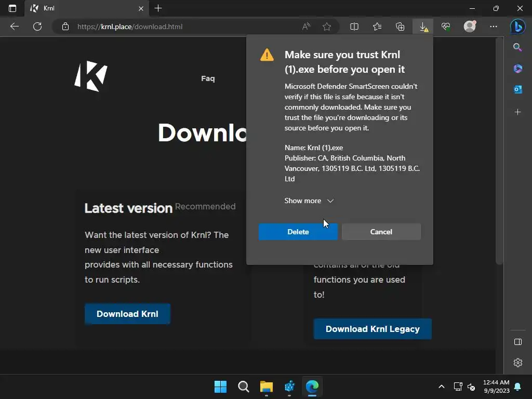View site information lock icon
The image size is (532, 399).
pos(65,26)
